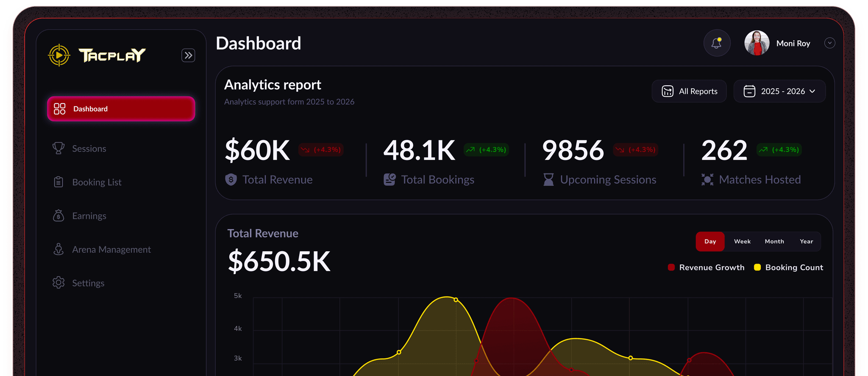The width and height of the screenshot is (868, 376).
Task: Open Arena Management in the sidebar
Action: pyautogui.click(x=111, y=250)
